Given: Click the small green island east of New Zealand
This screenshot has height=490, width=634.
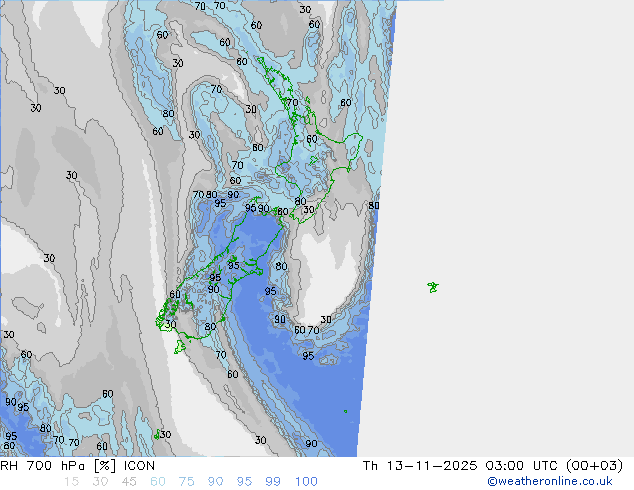Looking at the screenshot, I should pos(433,287).
